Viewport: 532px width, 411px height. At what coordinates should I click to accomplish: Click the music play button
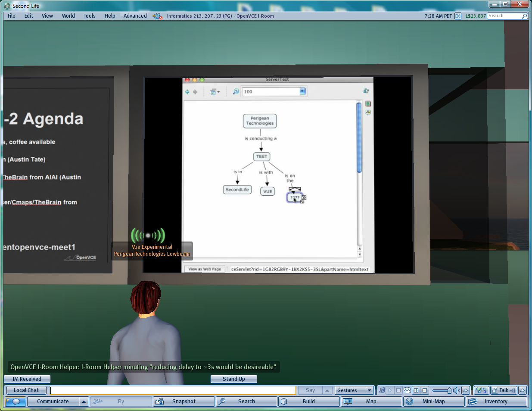(x=390, y=390)
